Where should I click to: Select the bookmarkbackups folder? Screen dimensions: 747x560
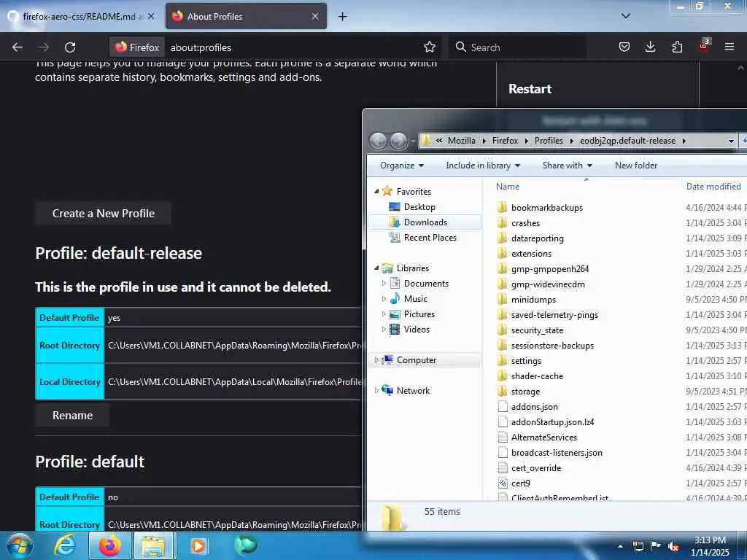click(x=546, y=207)
